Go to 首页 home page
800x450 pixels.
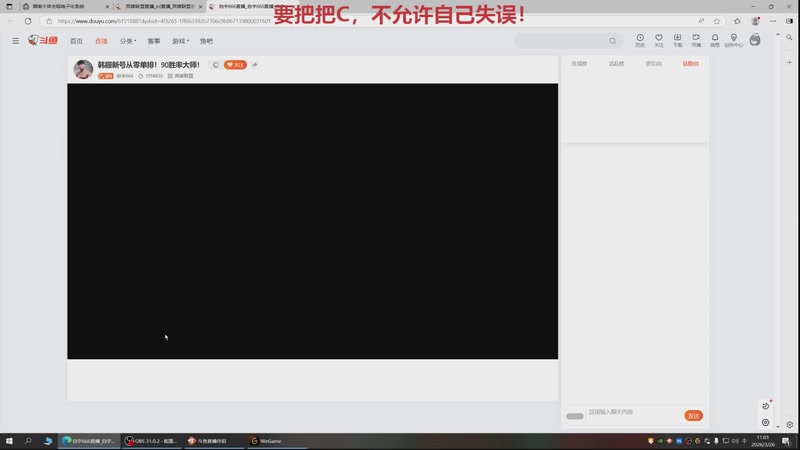[76, 41]
